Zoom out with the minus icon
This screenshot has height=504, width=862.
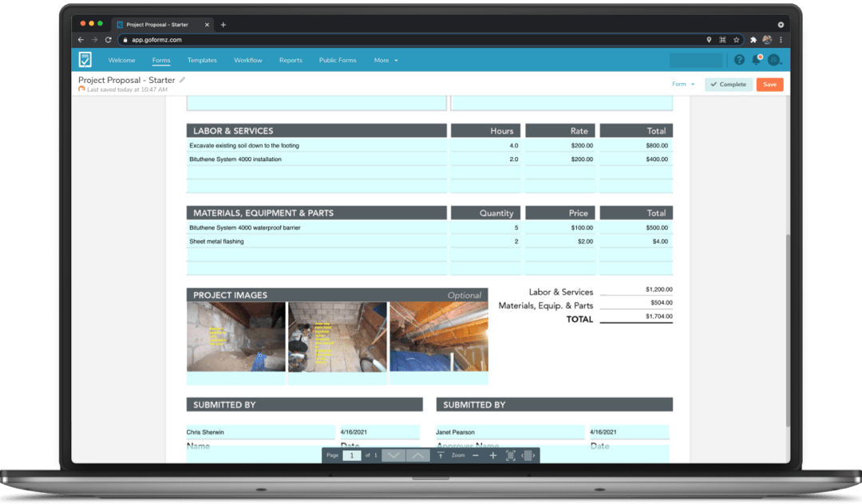(x=476, y=455)
